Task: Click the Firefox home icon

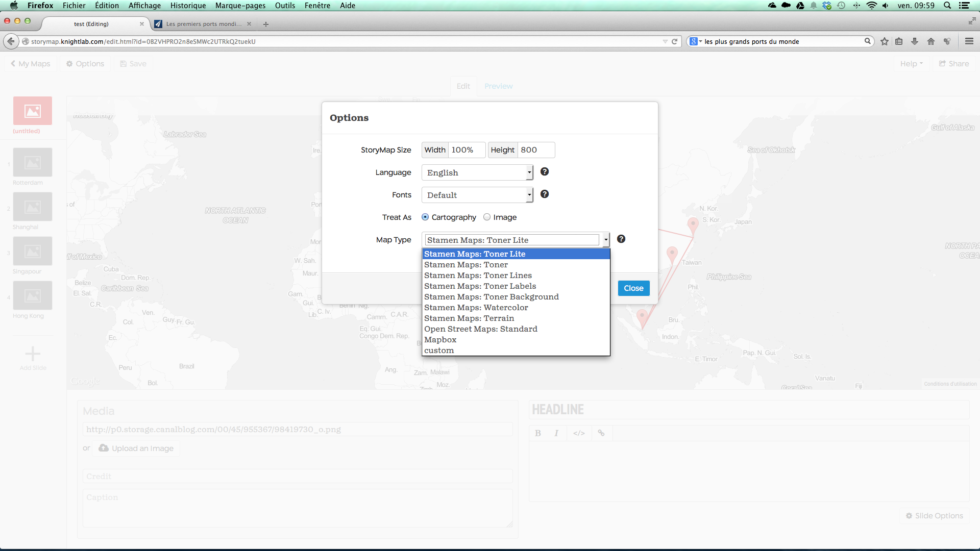Action: point(931,41)
